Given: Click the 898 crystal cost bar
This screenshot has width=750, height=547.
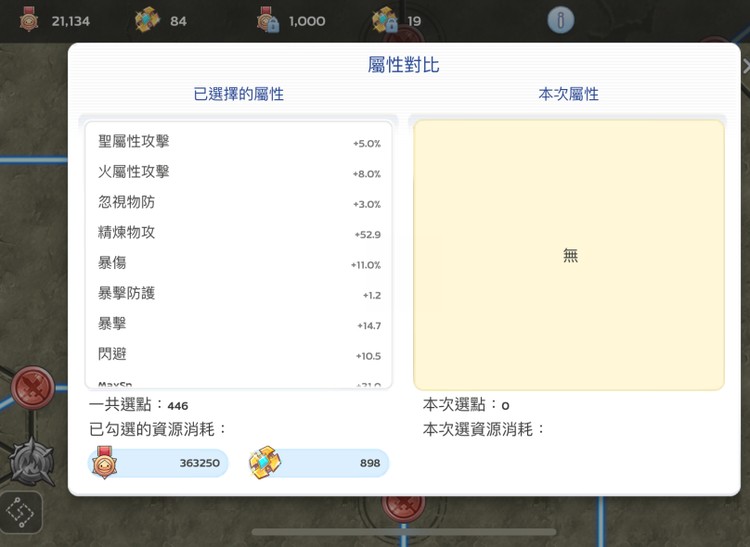Looking at the screenshot, I should [320, 463].
